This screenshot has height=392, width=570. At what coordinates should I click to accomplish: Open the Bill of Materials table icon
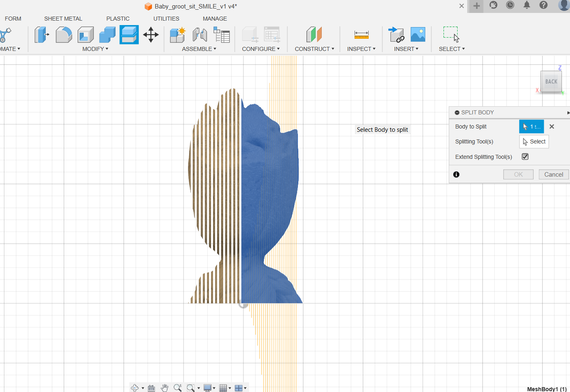coord(222,35)
